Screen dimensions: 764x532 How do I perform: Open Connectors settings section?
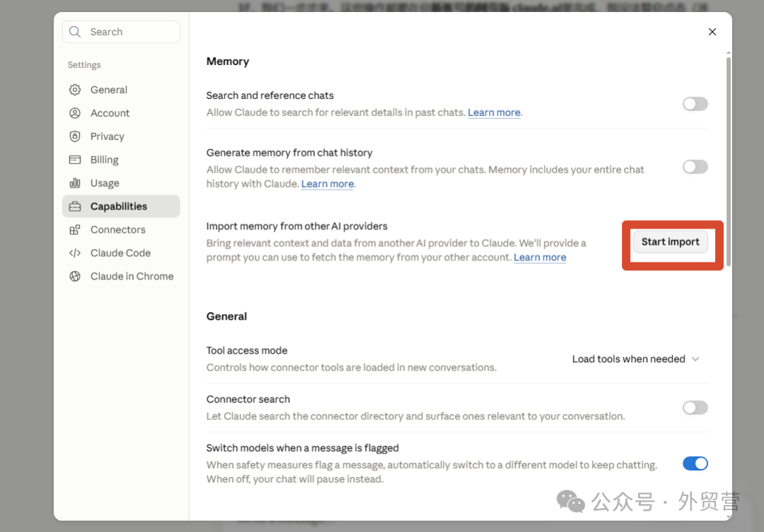click(x=121, y=230)
